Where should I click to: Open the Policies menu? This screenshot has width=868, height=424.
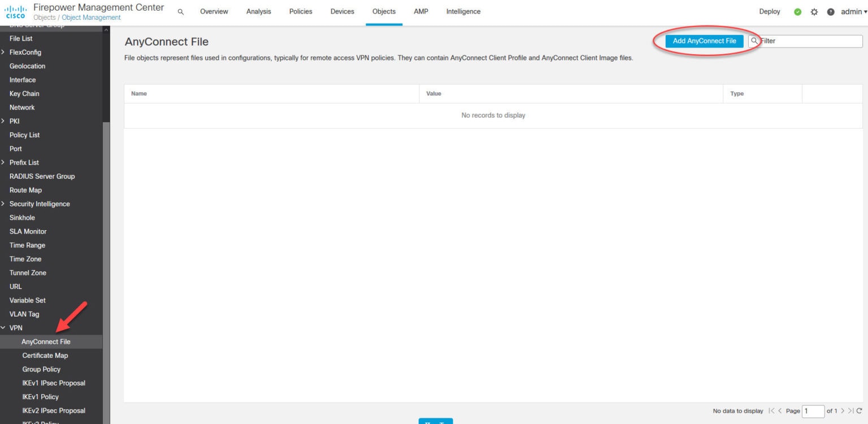(301, 12)
